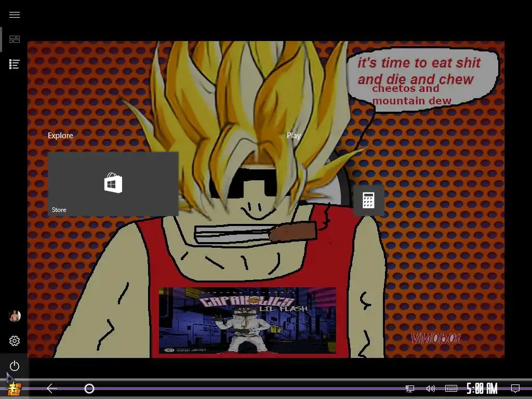The height and width of the screenshot is (399, 532).
Task: Switch to pinned tiles view
Action: coord(14,39)
